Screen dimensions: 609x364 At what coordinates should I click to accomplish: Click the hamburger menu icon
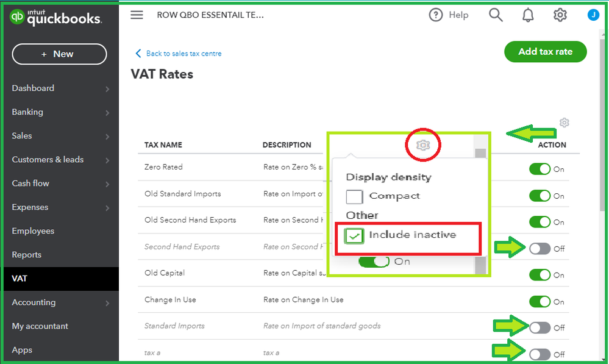pos(137,15)
